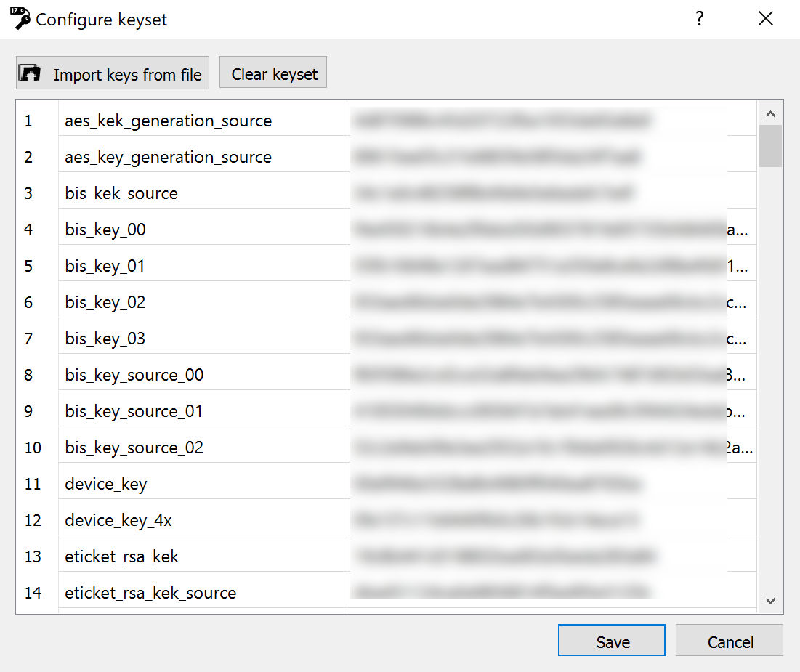Click the question mark help button
The image size is (800, 672).
pos(699,19)
